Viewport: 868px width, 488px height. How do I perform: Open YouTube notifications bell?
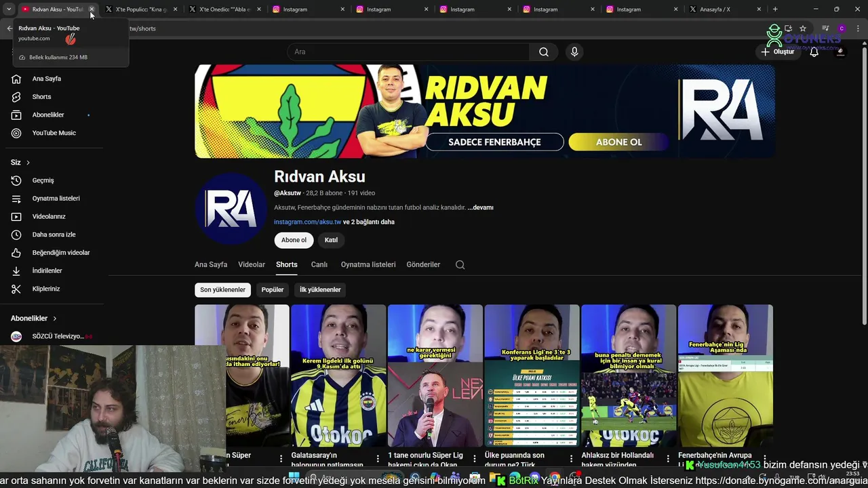click(814, 52)
